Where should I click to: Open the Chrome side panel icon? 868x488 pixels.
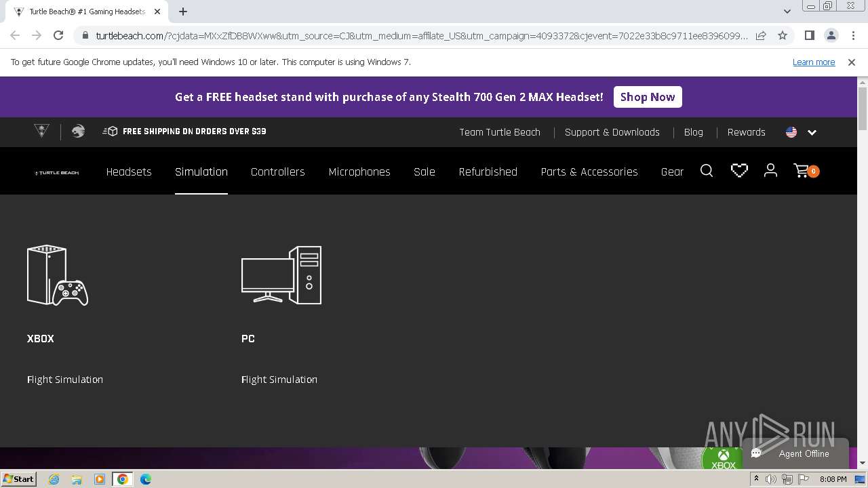tap(809, 35)
